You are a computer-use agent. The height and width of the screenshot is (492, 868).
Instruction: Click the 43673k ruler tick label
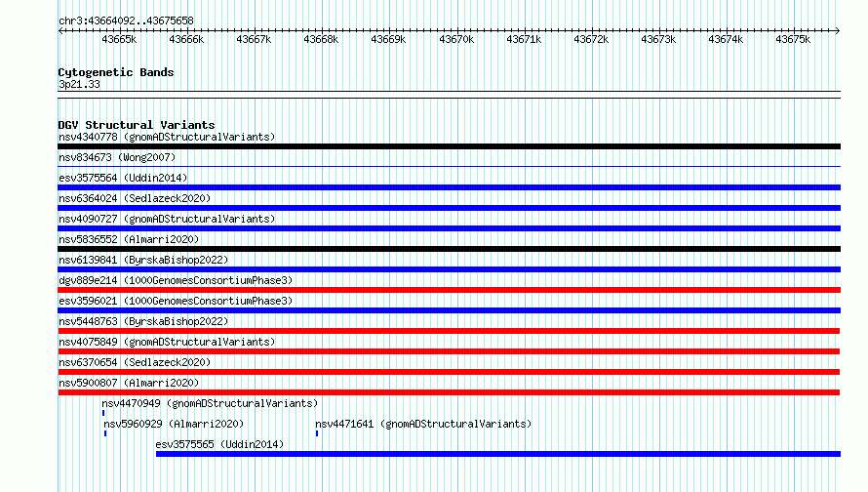point(658,39)
